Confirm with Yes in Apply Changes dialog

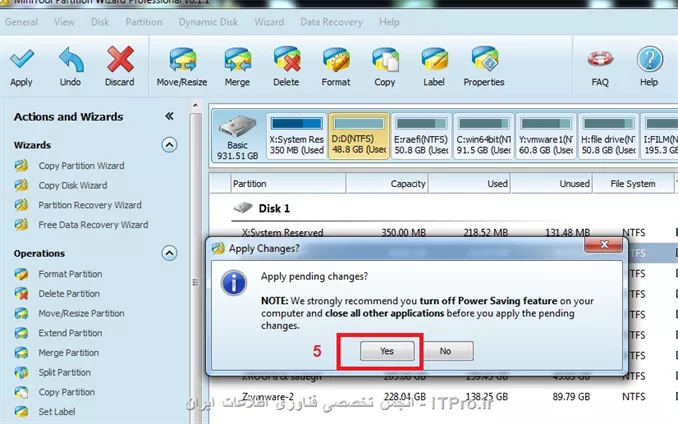click(387, 351)
